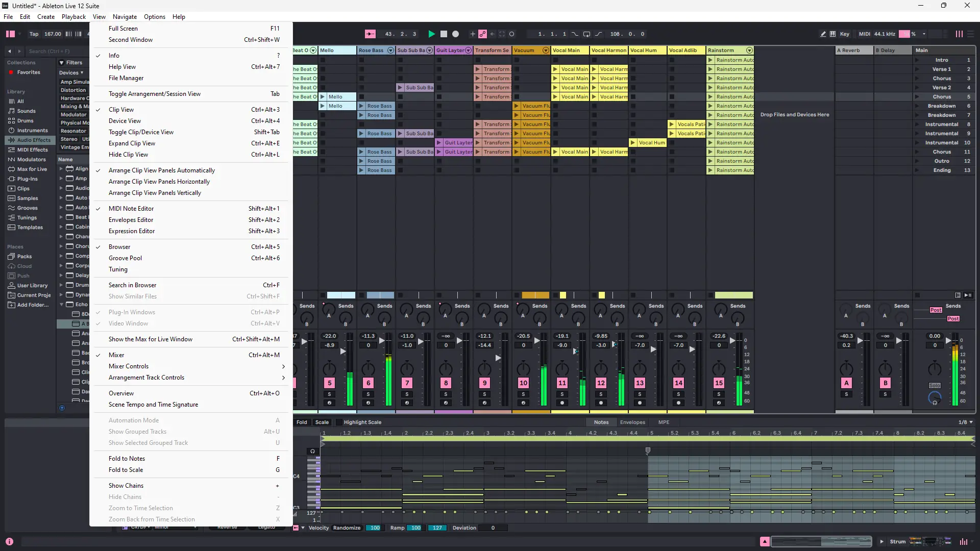Uncheck the Browser menu option
Image resolution: width=980 pixels, height=551 pixels.
[119, 247]
